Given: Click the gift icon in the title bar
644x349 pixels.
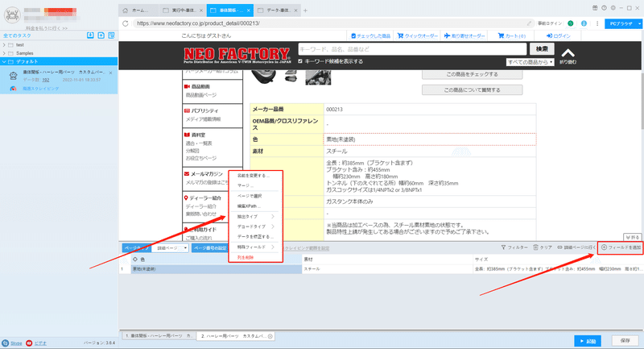Looking at the screenshot, I should 595,8.
